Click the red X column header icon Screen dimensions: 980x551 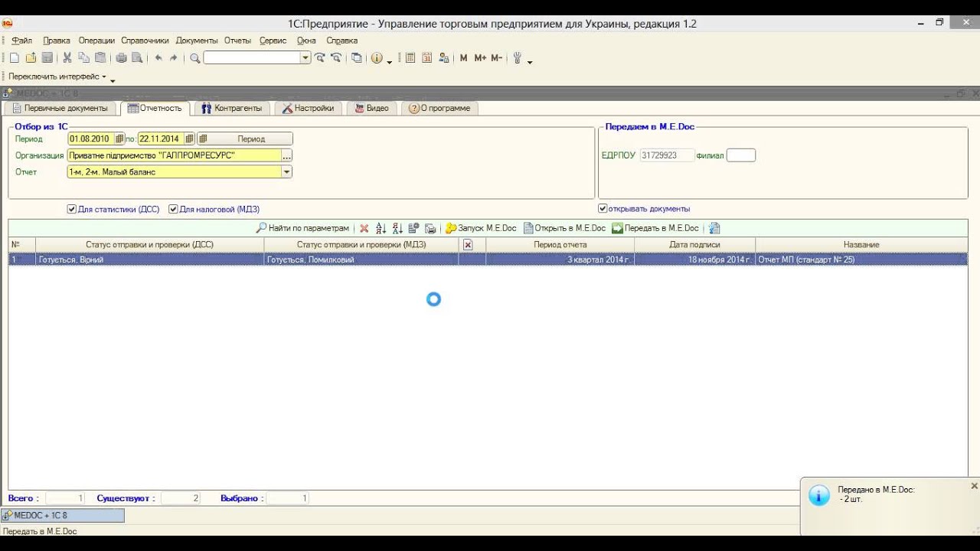tap(468, 245)
